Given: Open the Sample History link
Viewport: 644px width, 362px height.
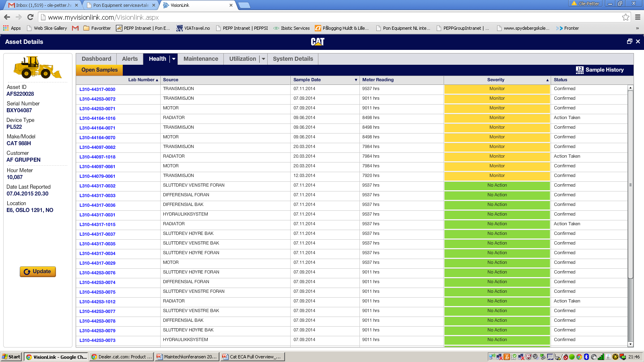Looking at the screenshot, I should point(605,70).
